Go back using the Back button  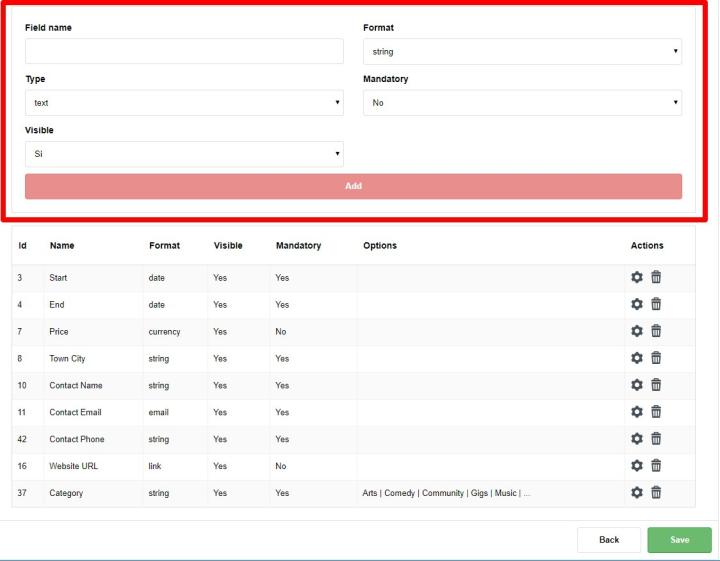(x=608, y=540)
